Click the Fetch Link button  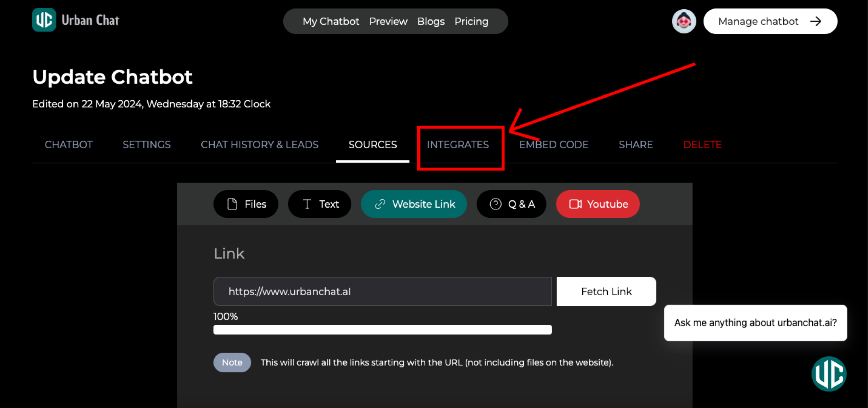coord(606,291)
